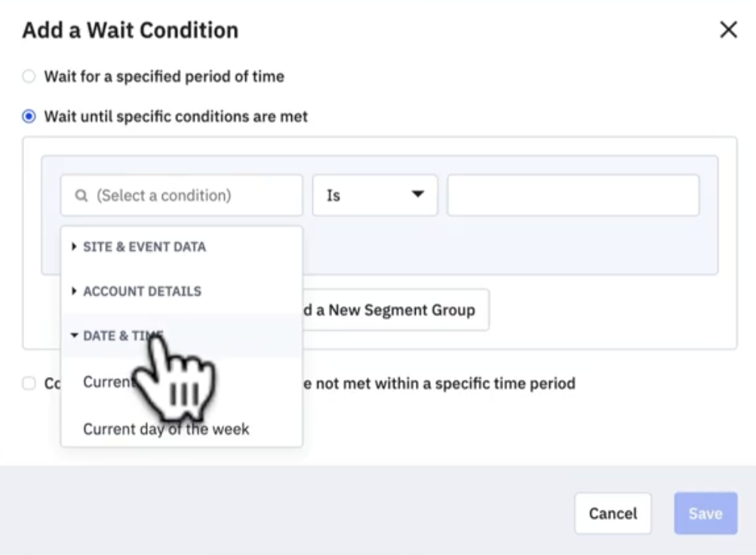The image size is (756, 555).
Task: Click the triangle beside SITE & EVENT DATA
Action: click(x=74, y=247)
